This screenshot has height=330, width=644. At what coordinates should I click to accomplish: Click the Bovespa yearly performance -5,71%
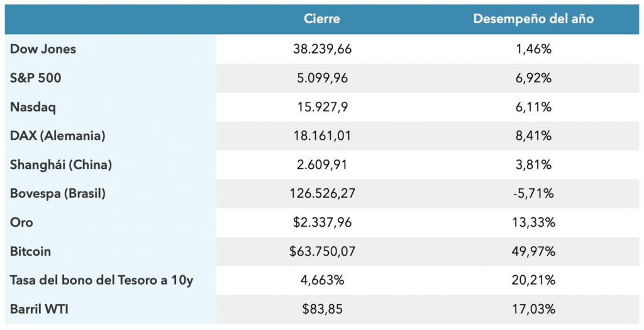[532, 194]
